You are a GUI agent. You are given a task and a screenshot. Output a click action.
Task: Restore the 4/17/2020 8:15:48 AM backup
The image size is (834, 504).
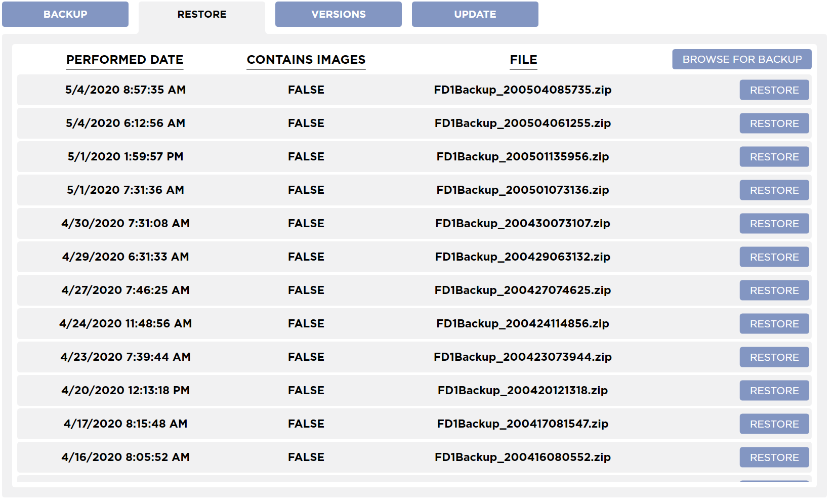pyautogui.click(x=774, y=424)
